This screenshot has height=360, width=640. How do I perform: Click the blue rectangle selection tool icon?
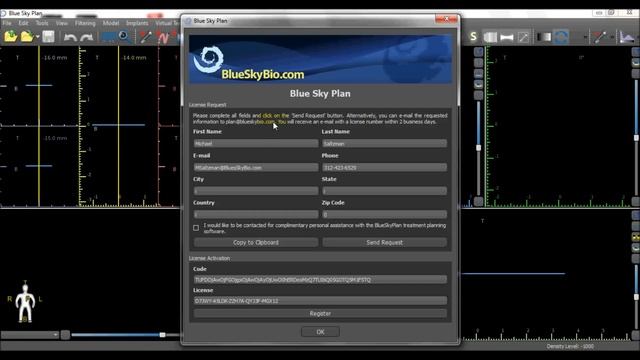coord(109,37)
